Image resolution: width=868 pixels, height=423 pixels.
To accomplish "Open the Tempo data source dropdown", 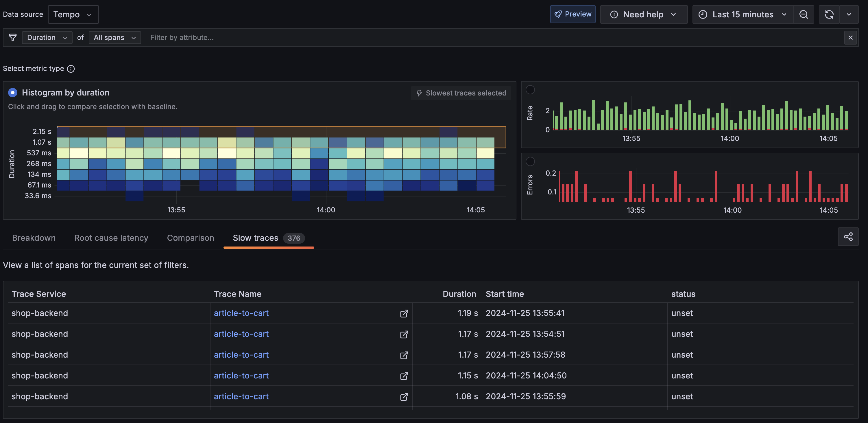I will [x=73, y=14].
